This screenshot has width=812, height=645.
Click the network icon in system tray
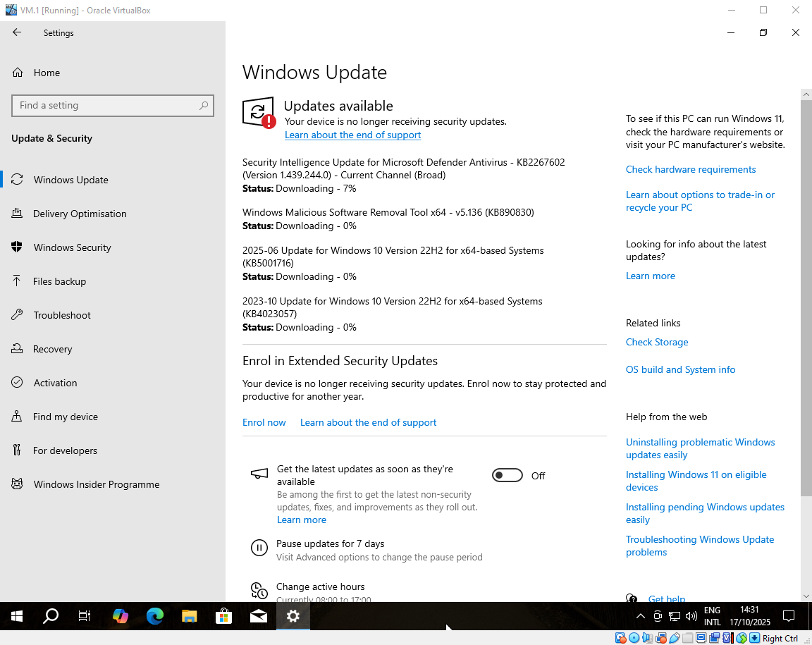click(675, 616)
